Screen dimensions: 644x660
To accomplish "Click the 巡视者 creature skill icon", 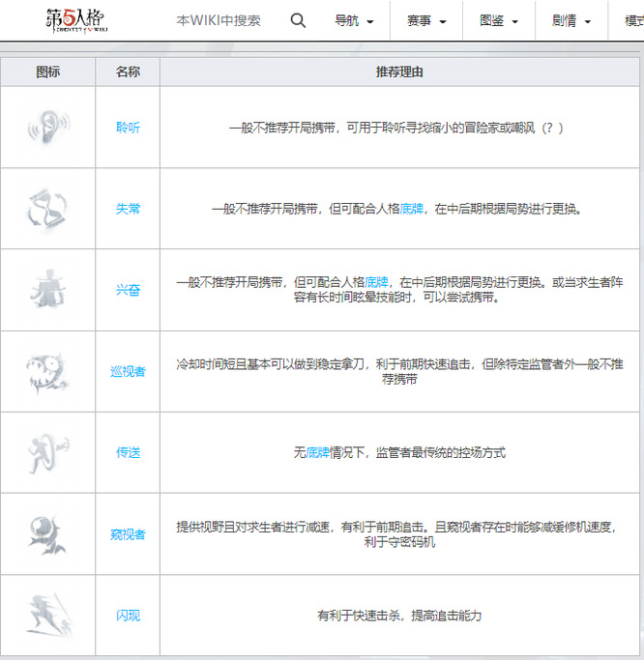I will pyautogui.click(x=47, y=372).
